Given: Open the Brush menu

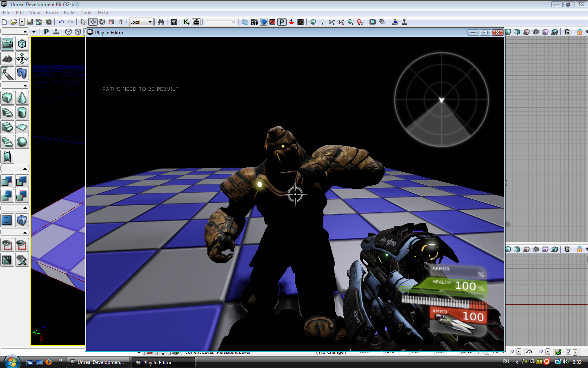Looking at the screenshot, I should tap(52, 13).
